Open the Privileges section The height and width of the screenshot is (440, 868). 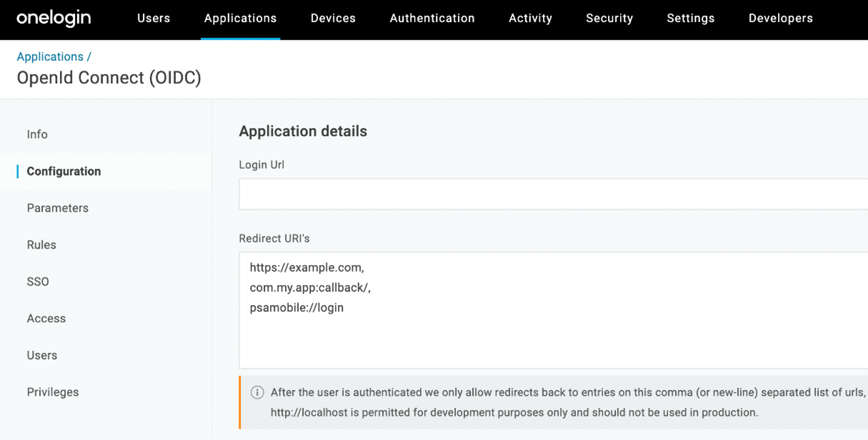click(x=52, y=392)
